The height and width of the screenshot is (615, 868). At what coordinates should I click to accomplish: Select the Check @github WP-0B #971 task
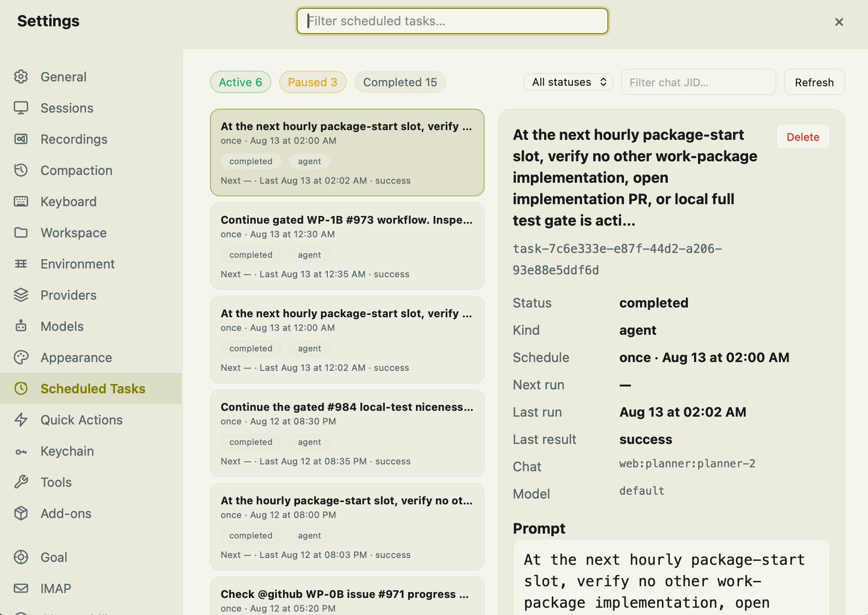coord(347,596)
